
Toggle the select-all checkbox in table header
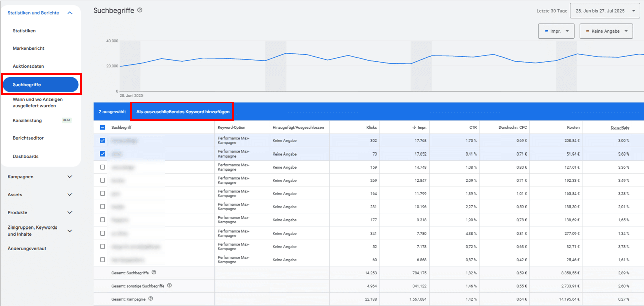click(103, 128)
